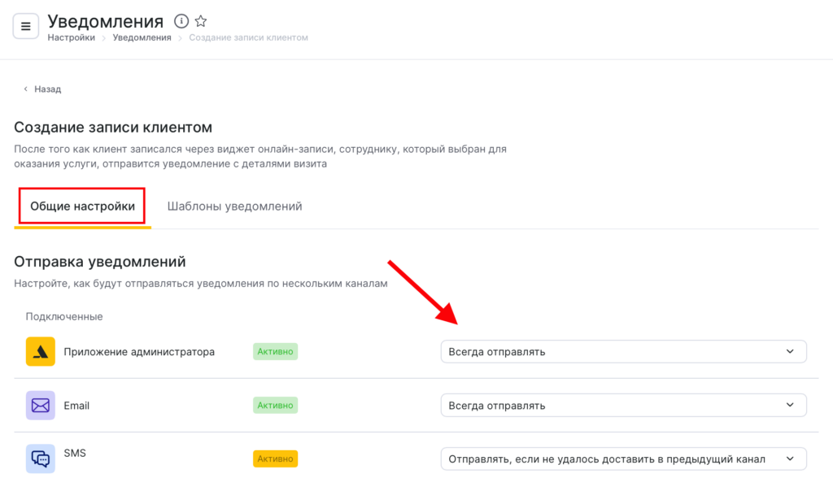Expand the SMS sending condition dropdown
Screen dimensions: 833x504
tap(623, 458)
